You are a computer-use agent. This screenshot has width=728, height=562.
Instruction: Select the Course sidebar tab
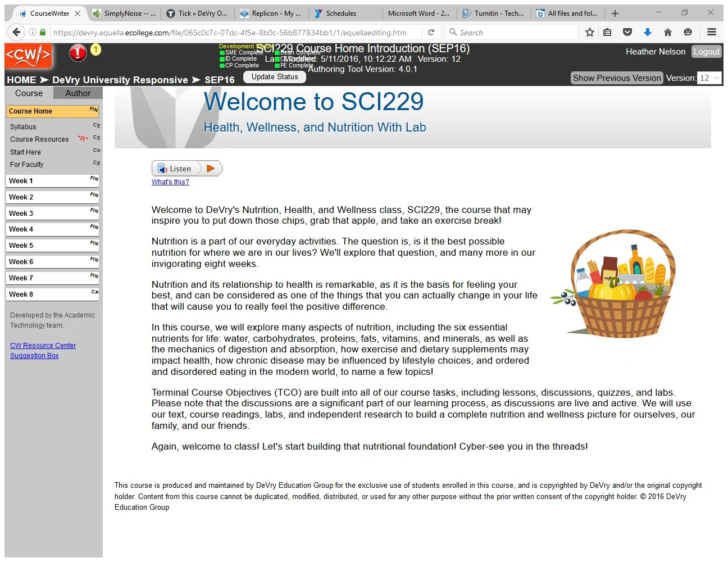(29, 93)
